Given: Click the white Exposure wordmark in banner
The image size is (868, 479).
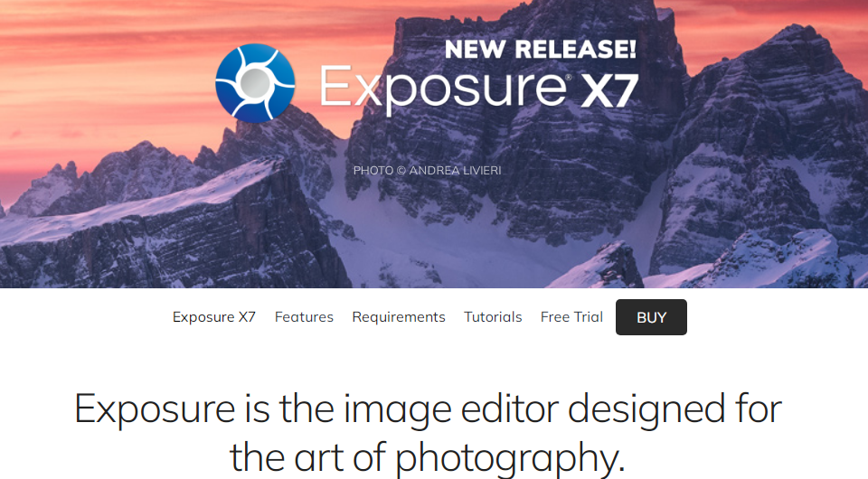Looking at the screenshot, I should click(442, 88).
